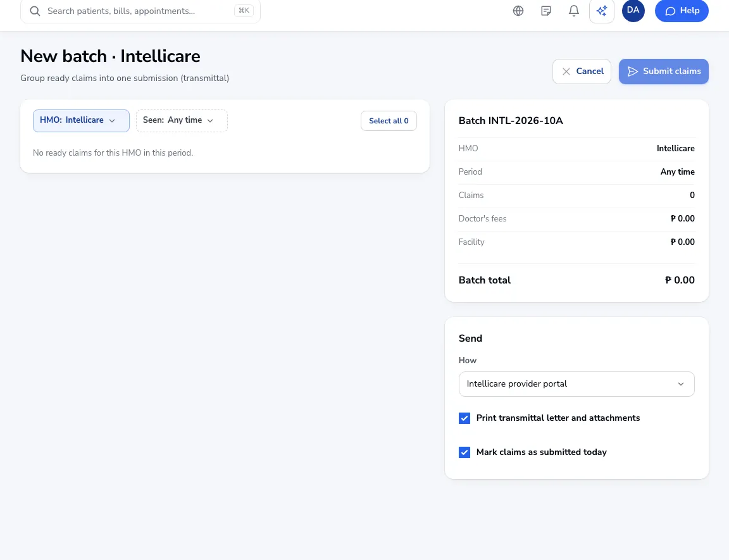Click the chevron on the How select box
Screen dimensions: 729x560
(681, 384)
